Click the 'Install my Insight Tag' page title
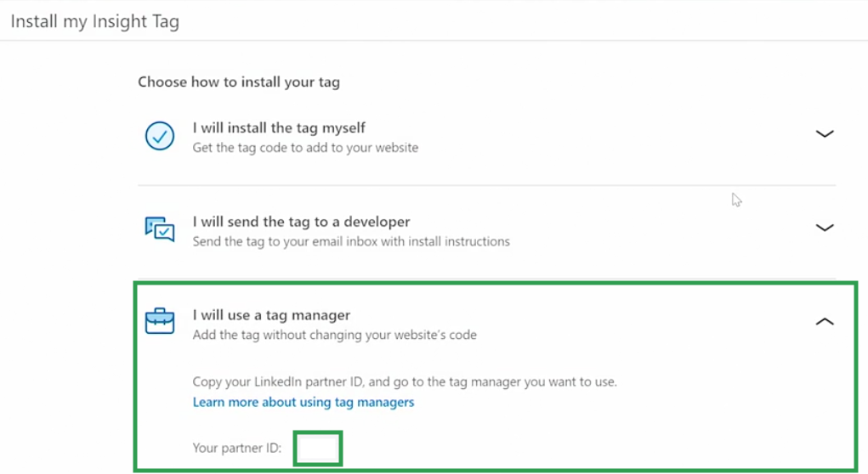This screenshot has width=868, height=474. pos(95,21)
